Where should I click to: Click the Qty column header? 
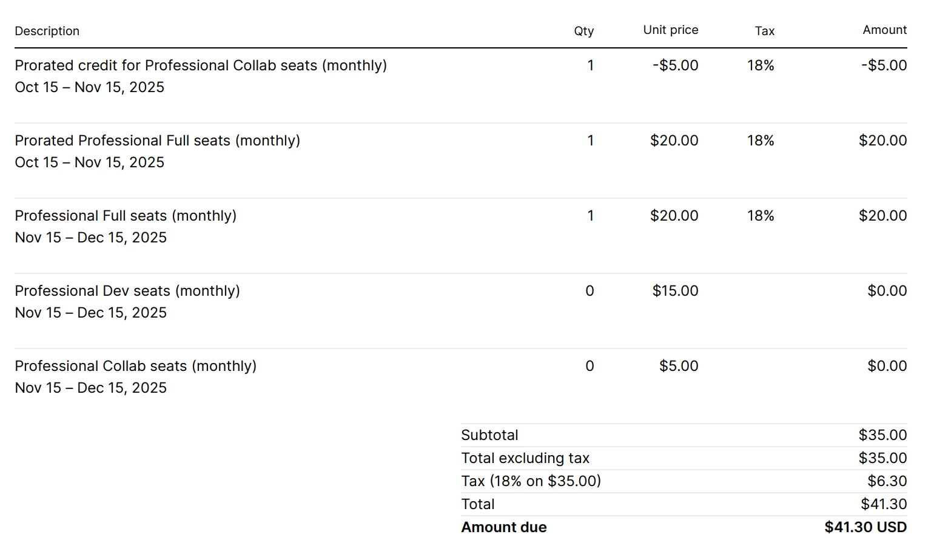[x=583, y=31]
